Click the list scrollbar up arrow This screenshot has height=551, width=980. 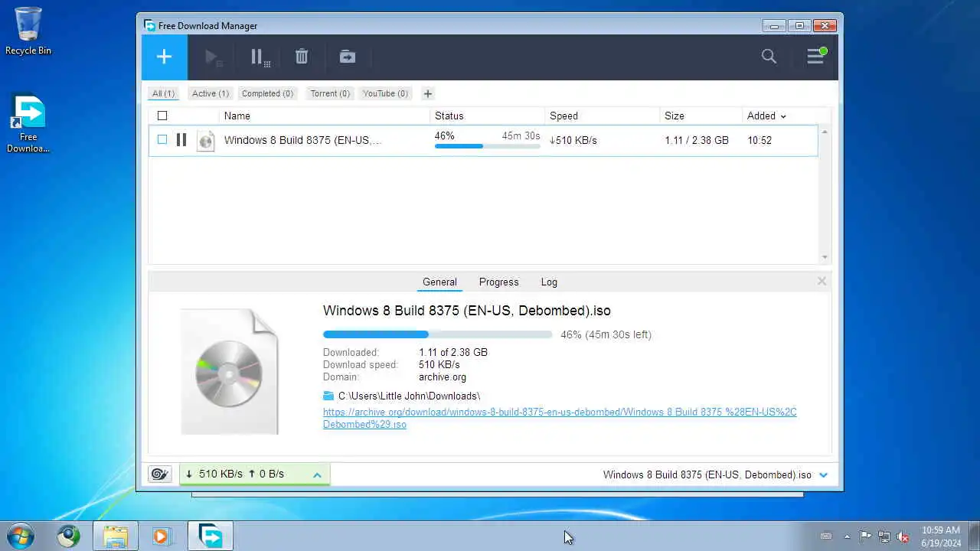825,132
